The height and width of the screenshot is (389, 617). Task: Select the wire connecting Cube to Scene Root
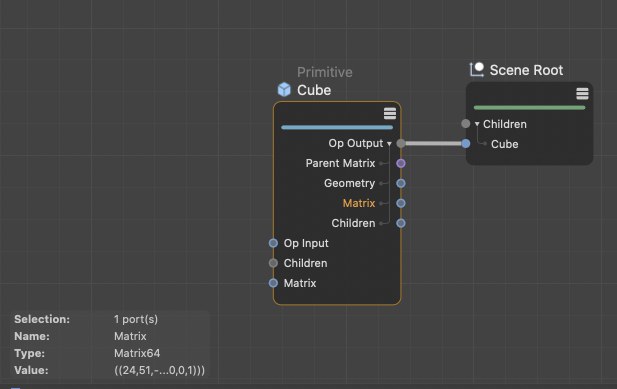[x=433, y=144]
